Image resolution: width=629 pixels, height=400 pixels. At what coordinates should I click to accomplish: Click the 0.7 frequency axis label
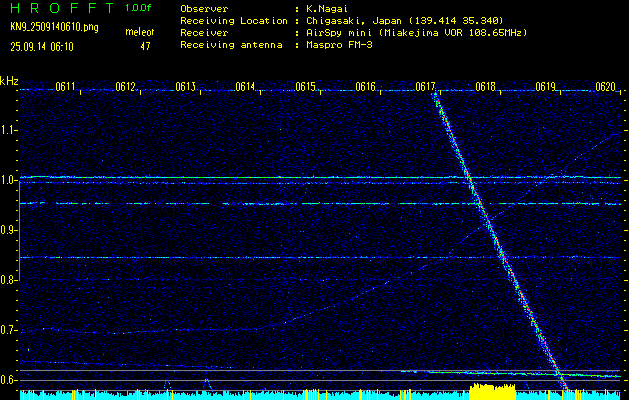pos(7,330)
